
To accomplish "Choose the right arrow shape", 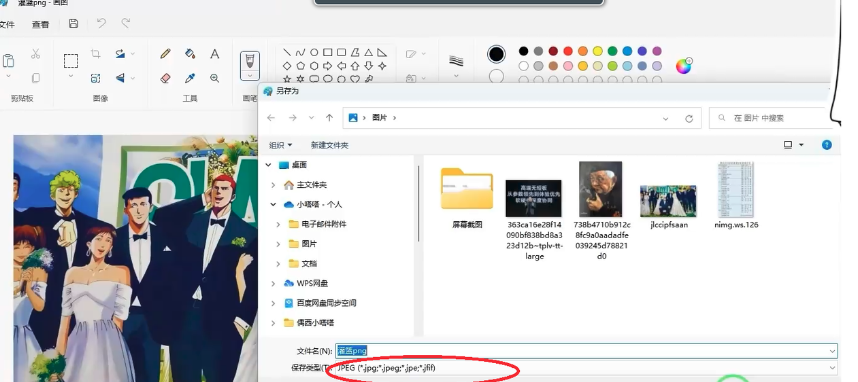I will pyautogui.click(x=328, y=66).
